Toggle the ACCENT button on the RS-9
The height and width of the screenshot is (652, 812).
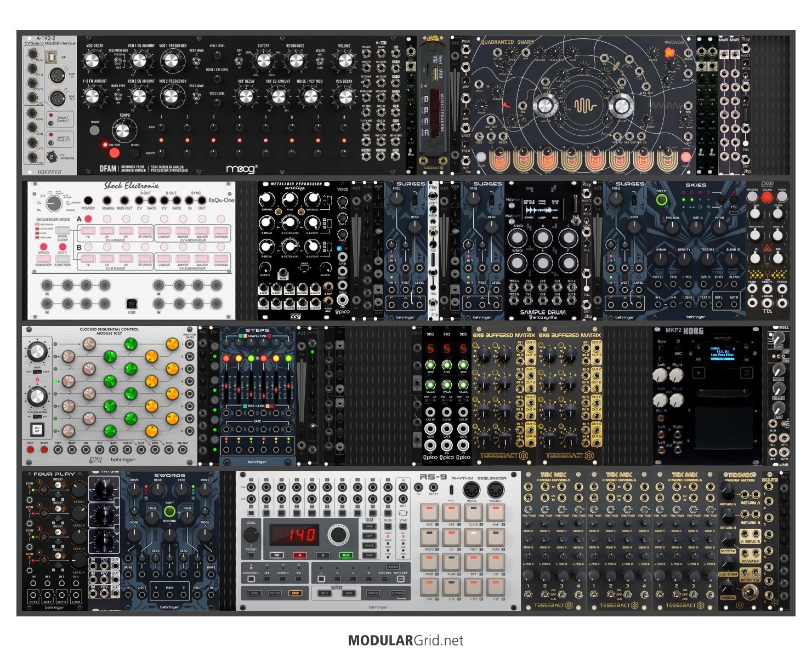pyautogui.click(x=251, y=555)
